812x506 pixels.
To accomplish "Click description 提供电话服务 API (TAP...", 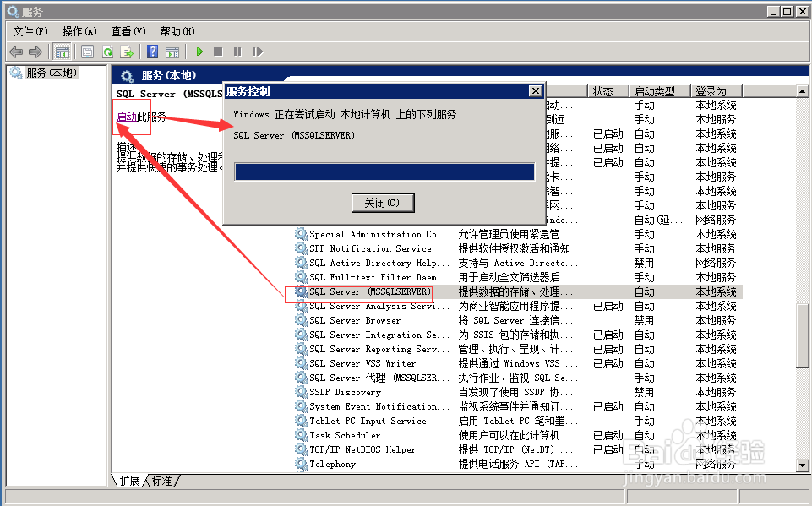I will coord(518,464).
